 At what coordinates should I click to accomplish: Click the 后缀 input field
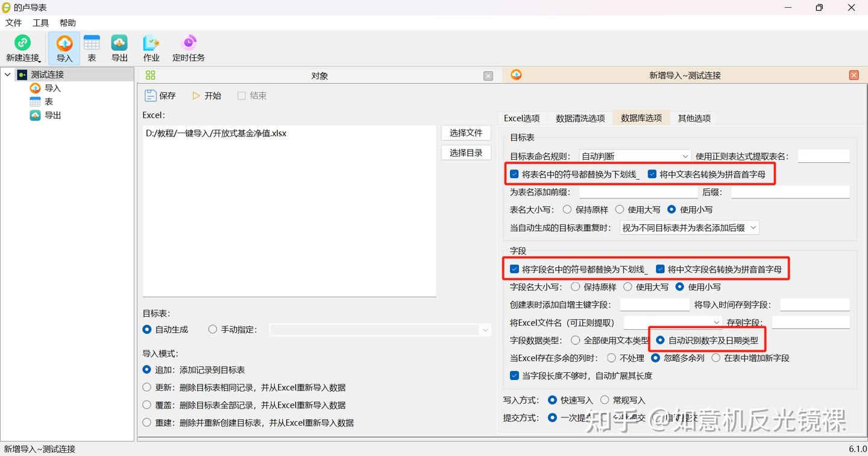(x=790, y=192)
